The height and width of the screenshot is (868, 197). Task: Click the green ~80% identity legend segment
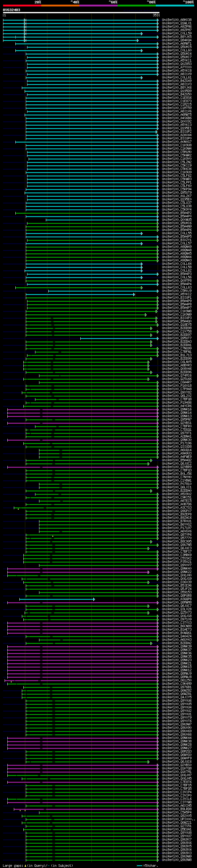point(137,6)
